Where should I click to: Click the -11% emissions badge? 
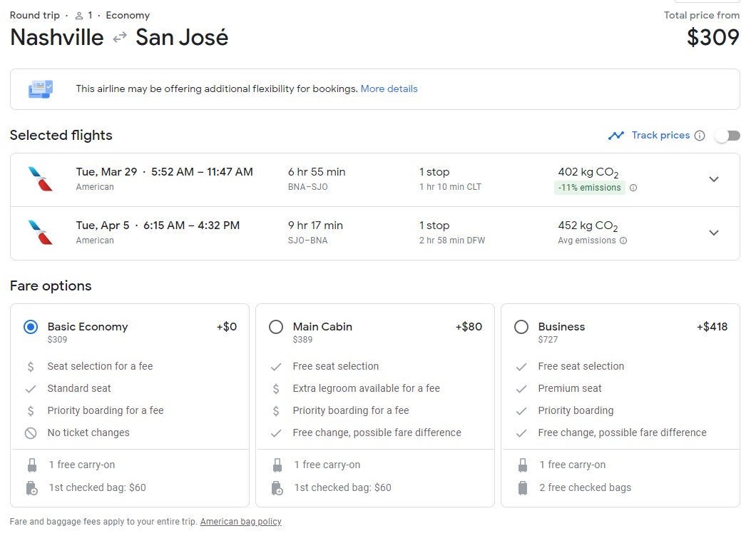coord(589,188)
